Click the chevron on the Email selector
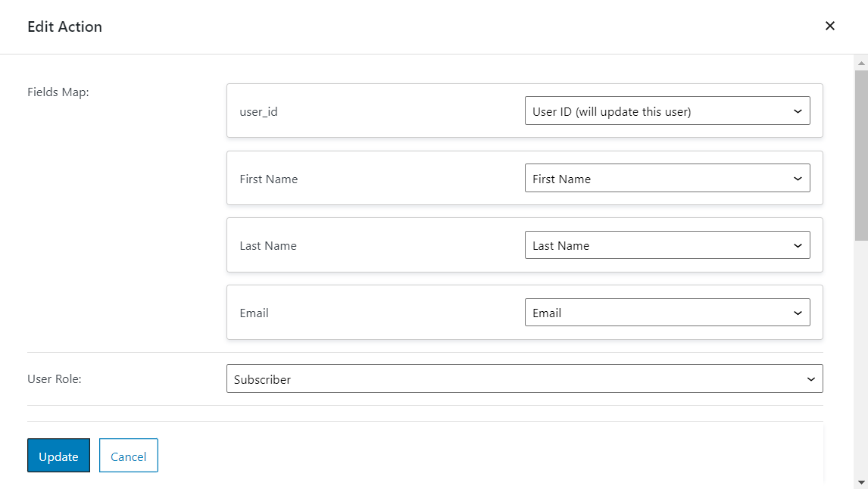 pyautogui.click(x=797, y=312)
